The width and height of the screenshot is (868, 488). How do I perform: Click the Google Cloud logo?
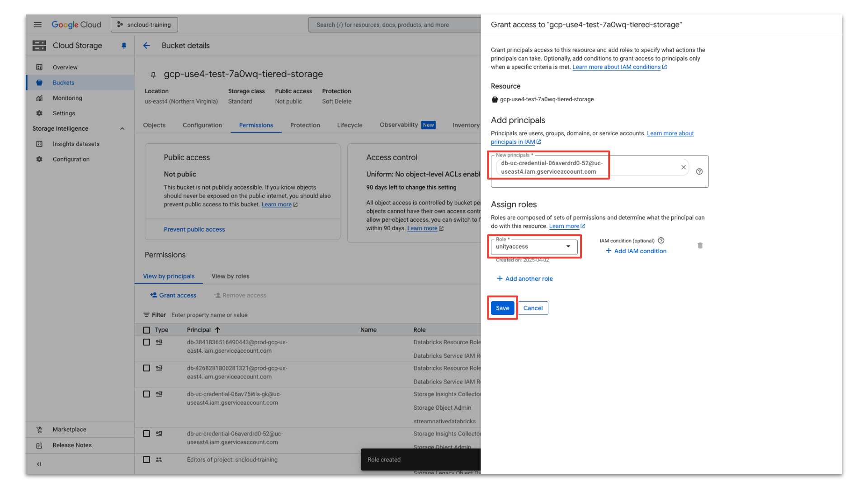76,24
